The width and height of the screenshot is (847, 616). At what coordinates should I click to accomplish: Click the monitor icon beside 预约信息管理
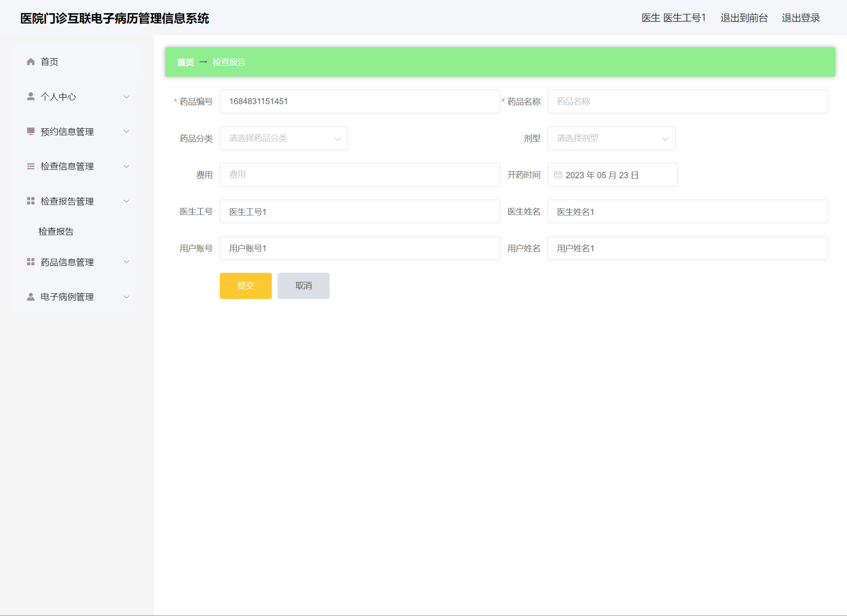[31, 131]
